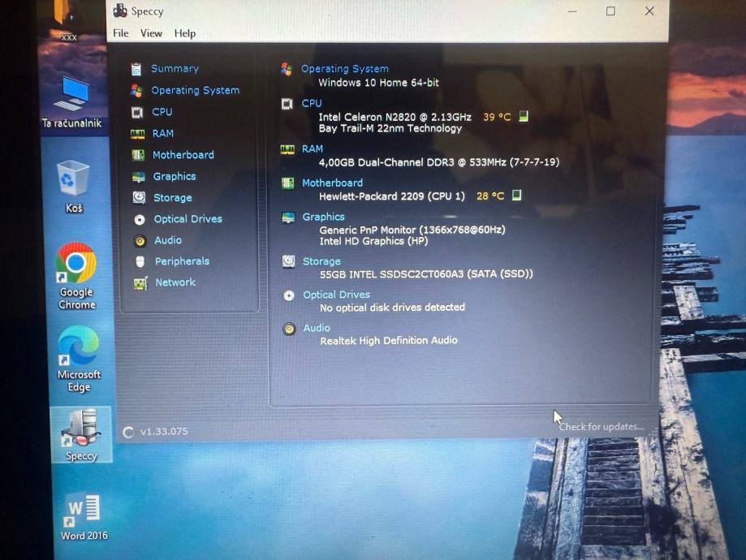This screenshot has height=560, width=746.
Task: Click the 39 °C CPU temperature value
Action: point(497,117)
